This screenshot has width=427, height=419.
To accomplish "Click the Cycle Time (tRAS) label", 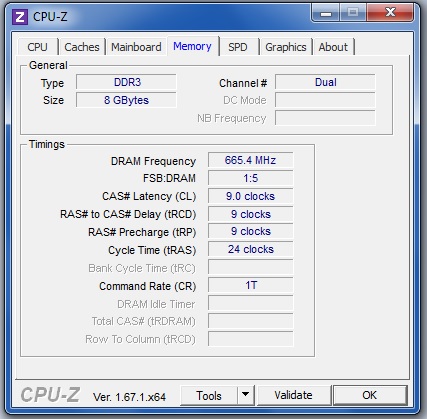I will (152, 250).
